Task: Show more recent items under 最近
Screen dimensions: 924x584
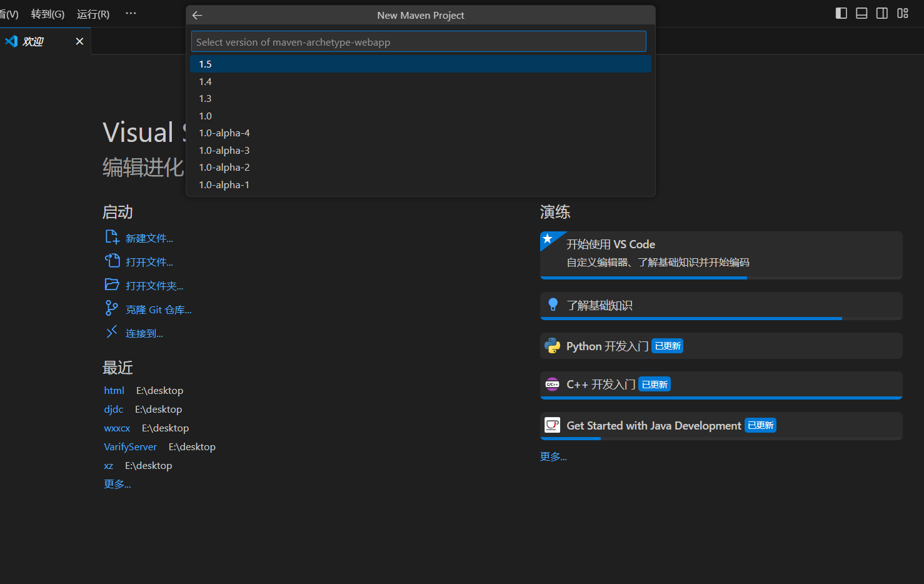Action: 118,484
